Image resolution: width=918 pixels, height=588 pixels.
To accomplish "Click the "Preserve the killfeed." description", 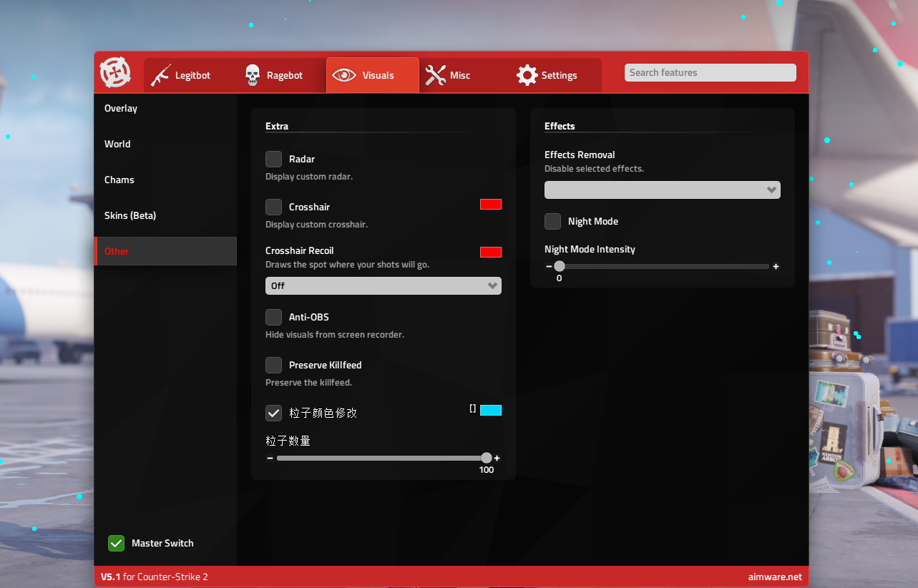I will (x=308, y=383).
